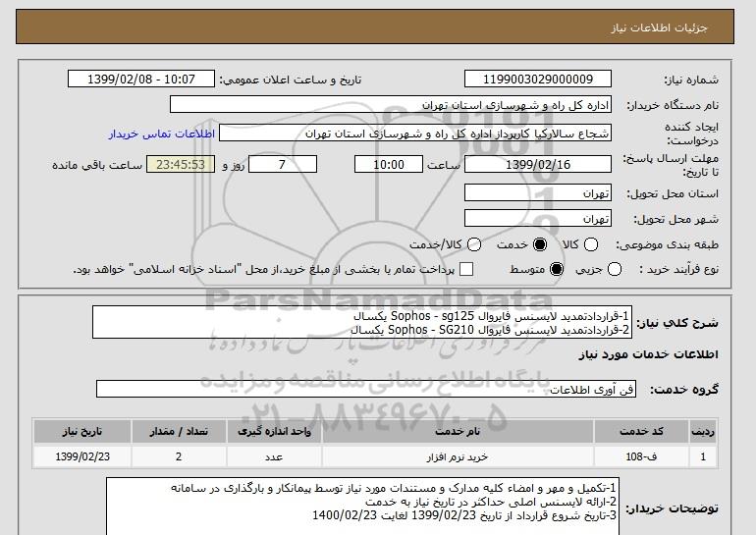Viewport: 756px width, 535px height.
Task: Click the response deadline date 1399/02/16
Action: tap(538, 164)
